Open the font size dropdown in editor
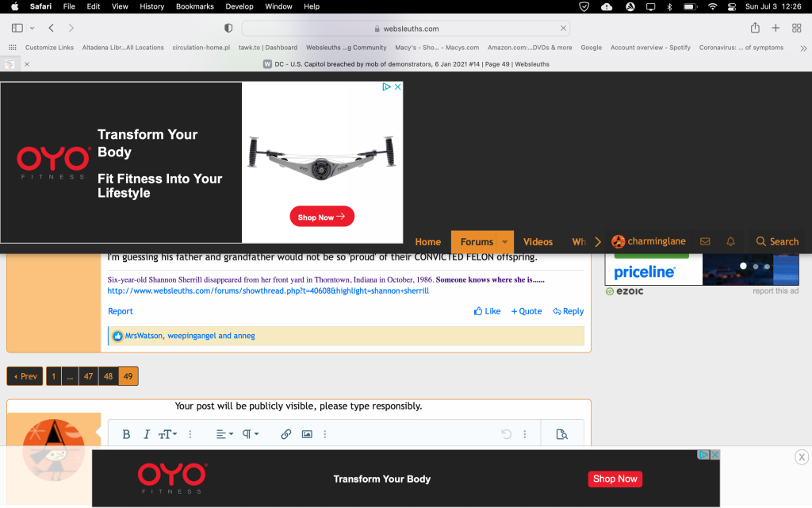The height and width of the screenshot is (508, 812). click(167, 434)
